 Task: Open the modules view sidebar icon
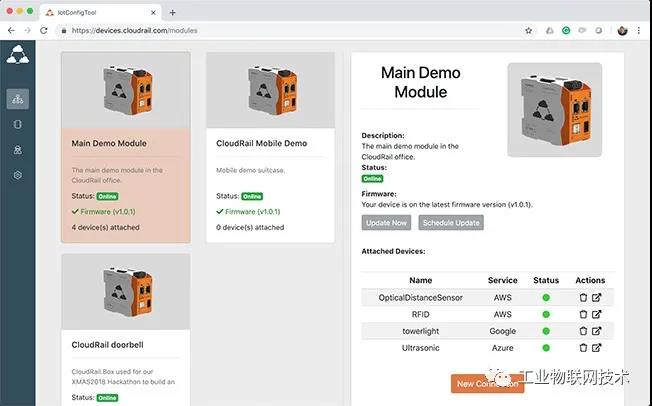tap(17, 99)
